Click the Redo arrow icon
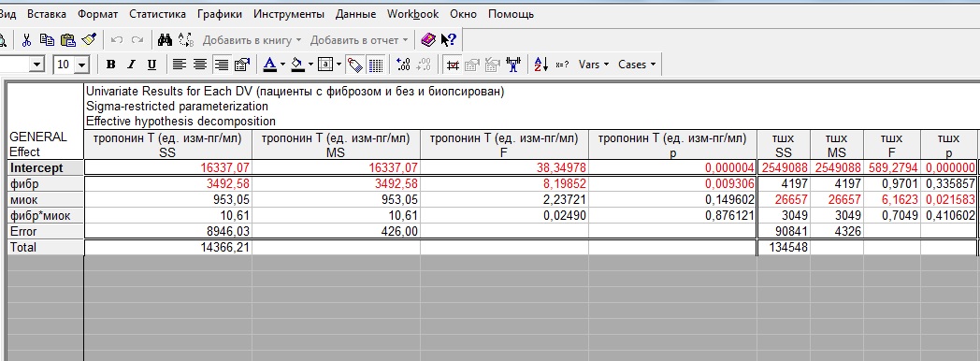Image resolution: width=980 pixels, height=361 pixels. [x=137, y=40]
